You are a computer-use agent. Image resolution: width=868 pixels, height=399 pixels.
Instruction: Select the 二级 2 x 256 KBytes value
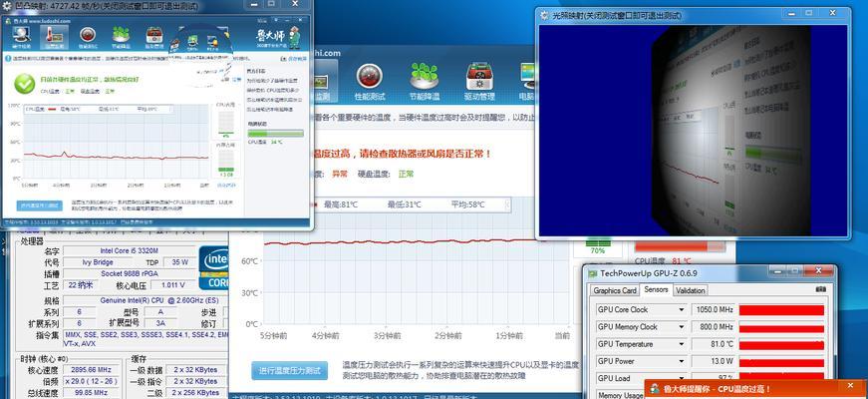point(196,393)
